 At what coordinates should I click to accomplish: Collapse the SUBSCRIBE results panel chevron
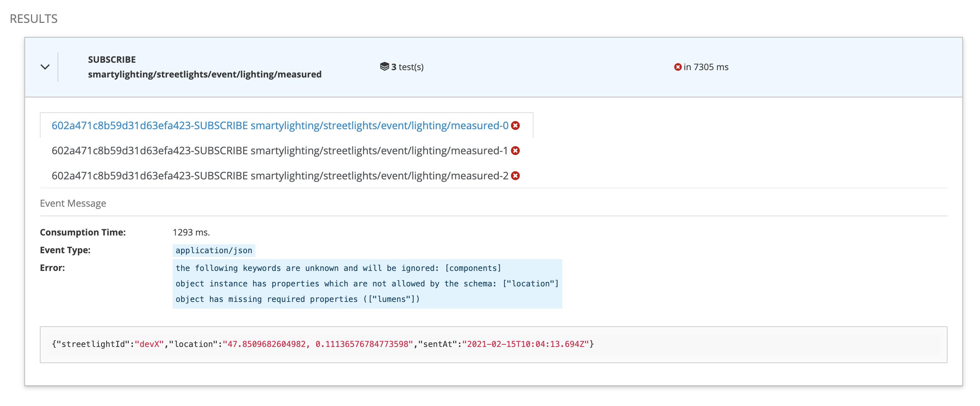coord(45,67)
